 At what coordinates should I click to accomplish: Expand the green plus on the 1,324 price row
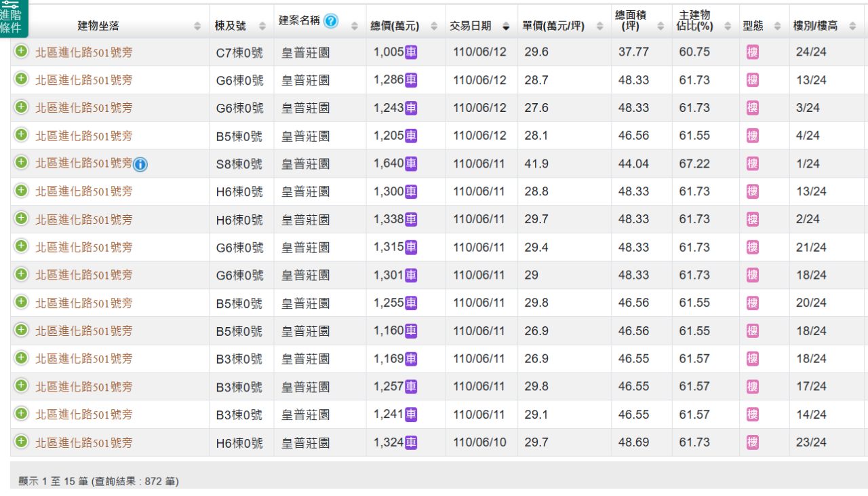(x=21, y=441)
